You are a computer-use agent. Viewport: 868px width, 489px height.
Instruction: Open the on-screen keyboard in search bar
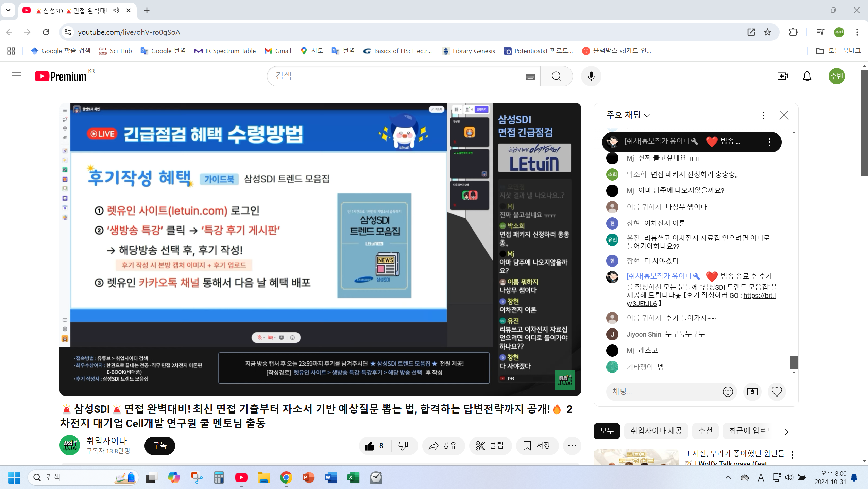point(530,77)
